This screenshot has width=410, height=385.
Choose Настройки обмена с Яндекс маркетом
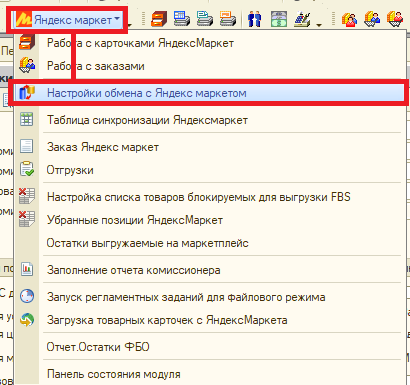click(210, 93)
